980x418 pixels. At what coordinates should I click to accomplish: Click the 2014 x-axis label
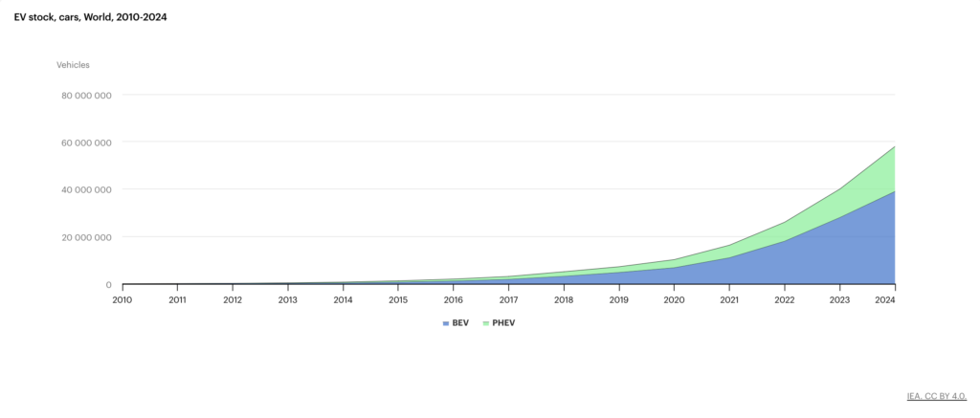(x=344, y=300)
